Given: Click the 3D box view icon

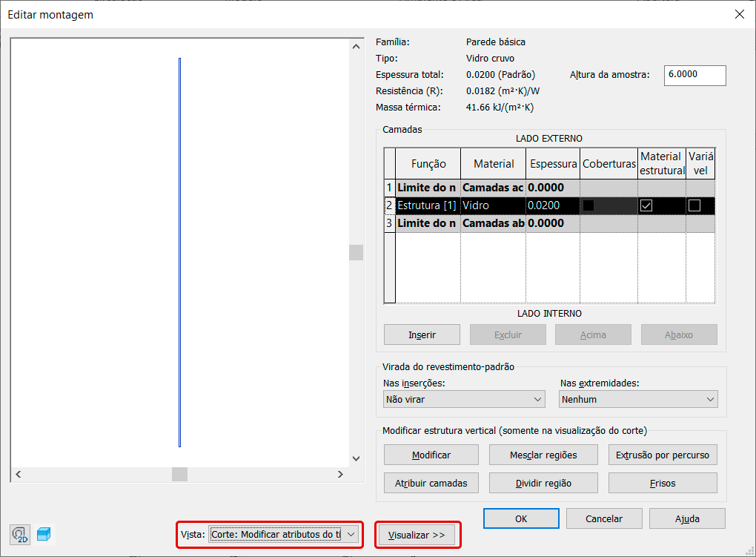Looking at the screenshot, I should [44, 534].
